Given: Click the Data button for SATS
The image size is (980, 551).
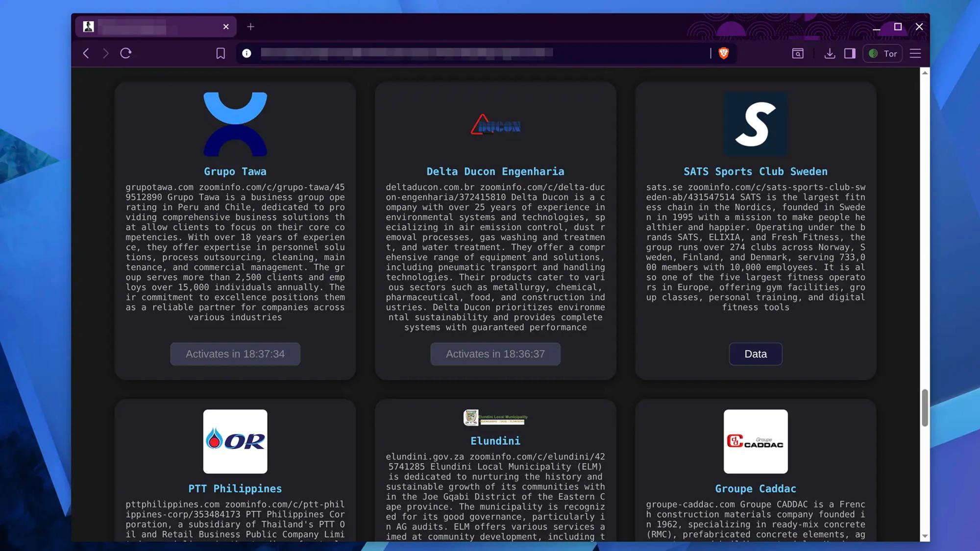Looking at the screenshot, I should point(755,354).
